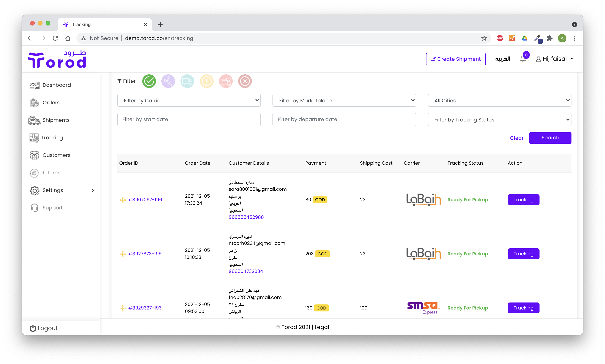Open the notifications bell
The height and width of the screenshot is (364, 605).
523,59
